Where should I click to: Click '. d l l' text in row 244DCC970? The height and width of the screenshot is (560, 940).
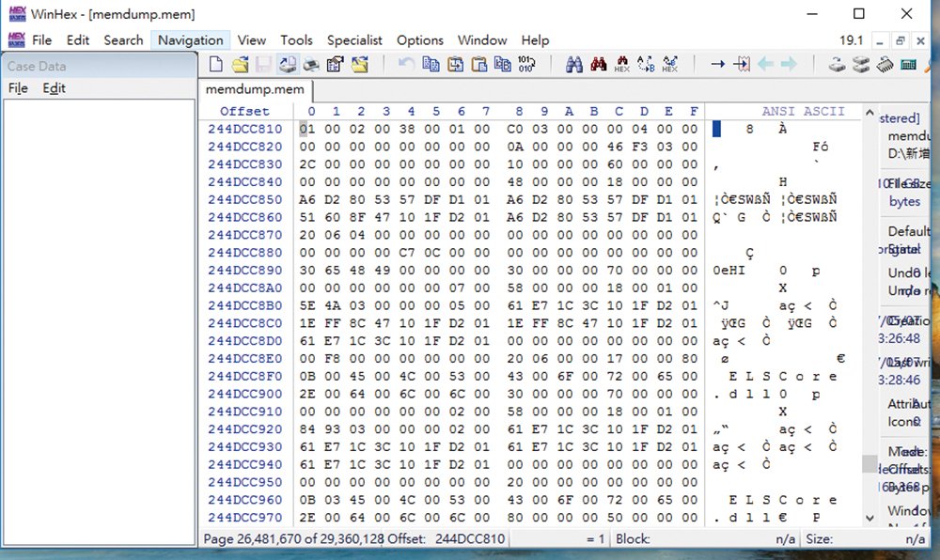pyautogui.click(x=742, y=518)
